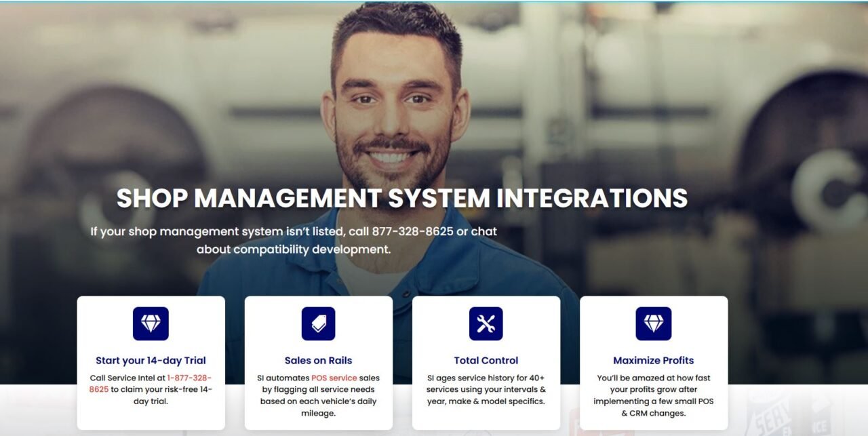Click the text 'by flagging all service needs'
Image resolution: width=868 pixels, height=436 pixels.
point(318,390)
